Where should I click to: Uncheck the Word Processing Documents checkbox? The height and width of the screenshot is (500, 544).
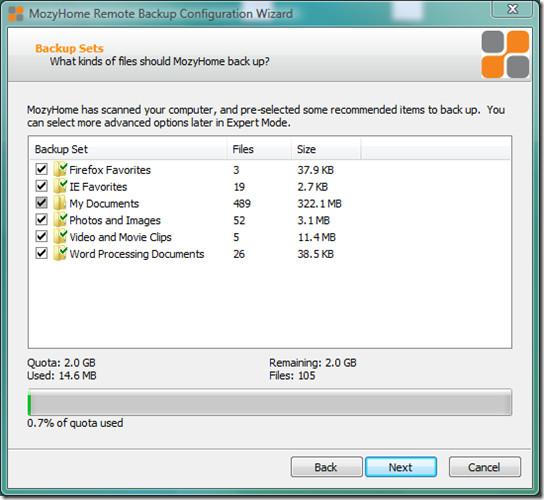[x=41, y=253]
